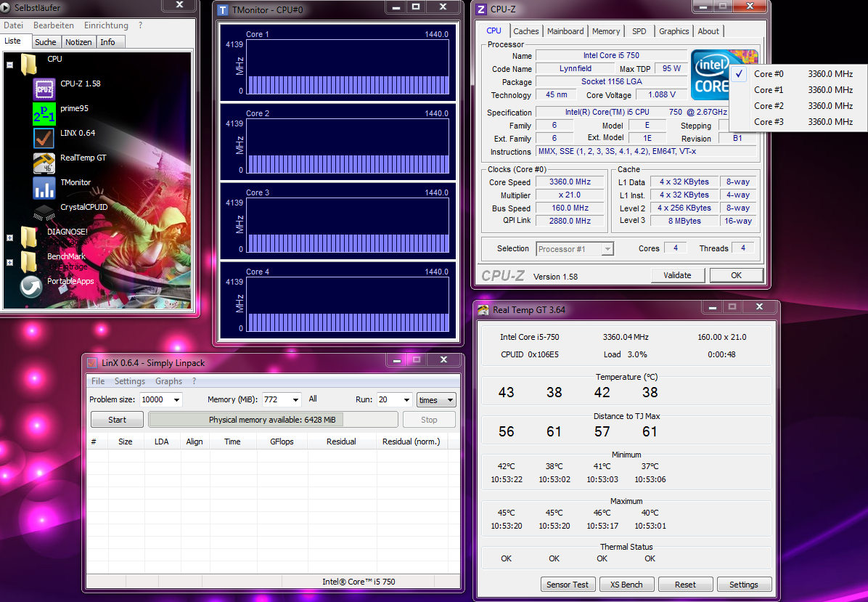Open the Einrichtung menu
The image size is (868, 602).
106,25
